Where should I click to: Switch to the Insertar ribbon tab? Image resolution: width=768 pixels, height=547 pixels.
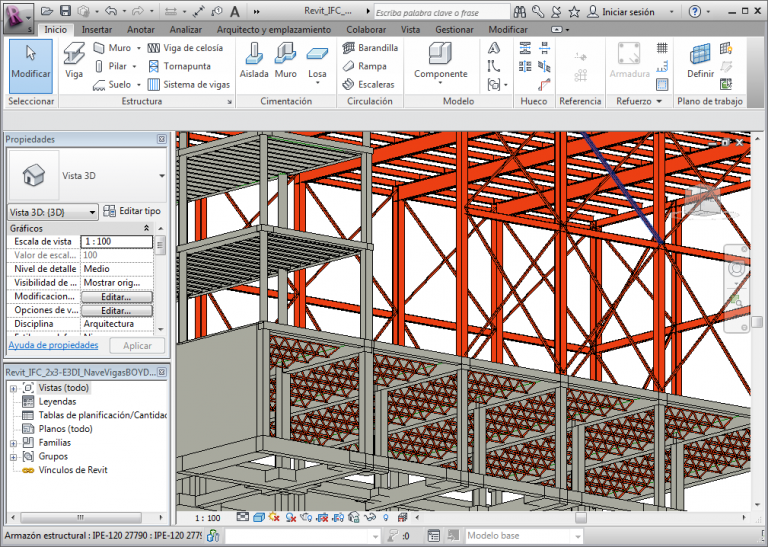[96, 30]
